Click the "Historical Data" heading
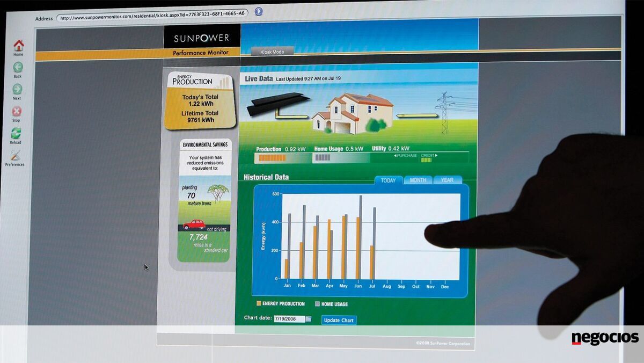The width and height of the screenshot is (644, 363). click(x=266, y=177)
